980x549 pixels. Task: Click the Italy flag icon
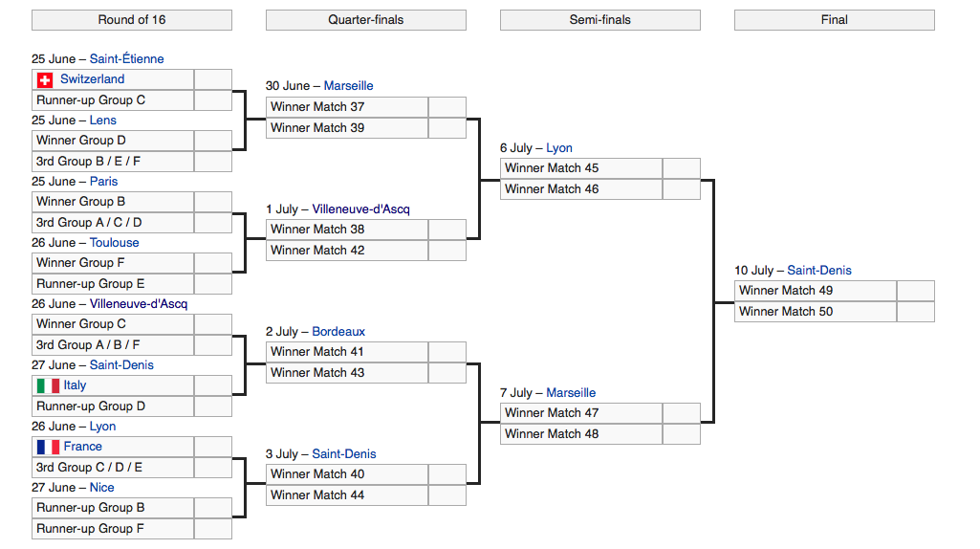pos(48,385)
